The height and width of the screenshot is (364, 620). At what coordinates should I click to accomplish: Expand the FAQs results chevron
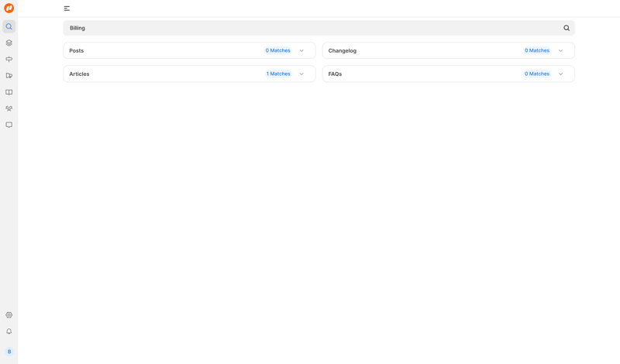coord(560,74)
